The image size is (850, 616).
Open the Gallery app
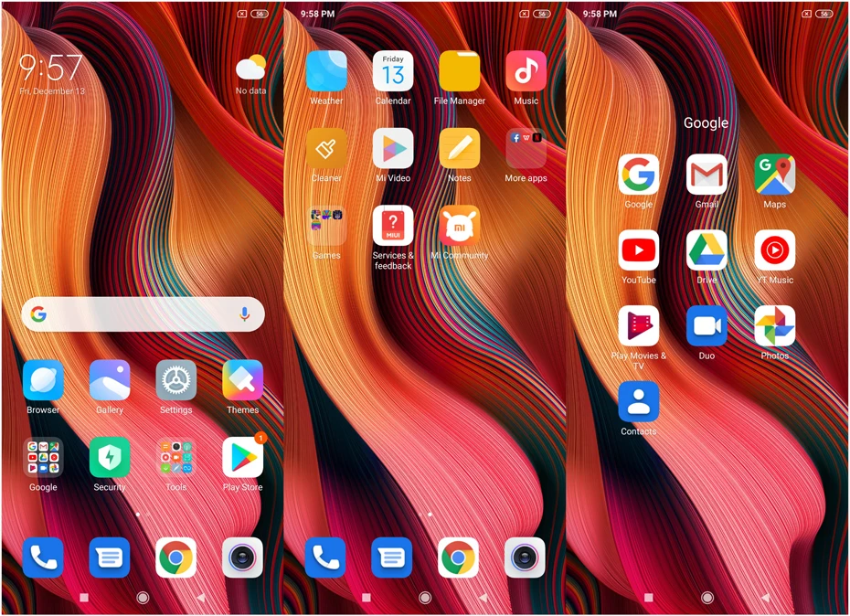point(110,380)
